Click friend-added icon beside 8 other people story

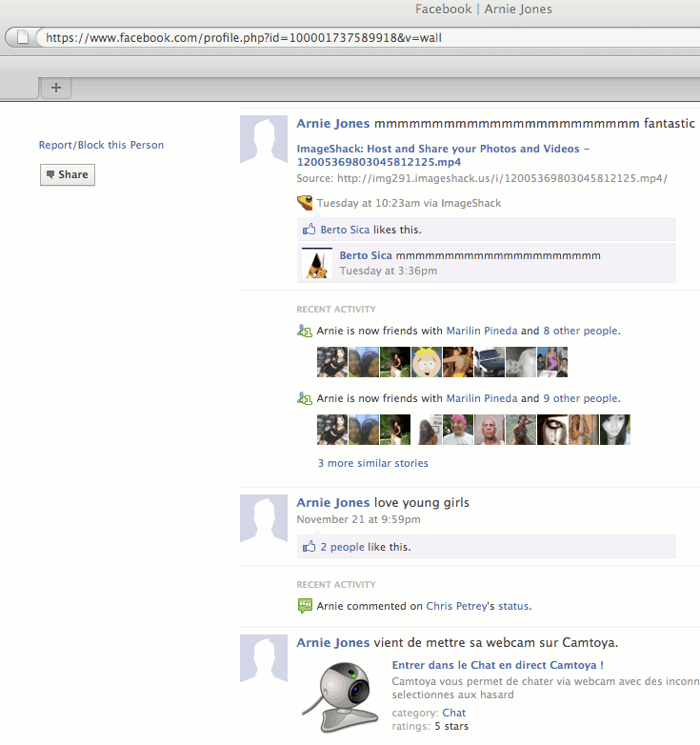click(305, 331)
